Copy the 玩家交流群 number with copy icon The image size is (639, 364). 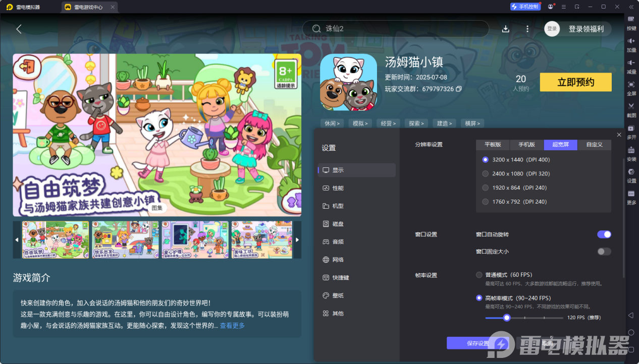point(459,89)
